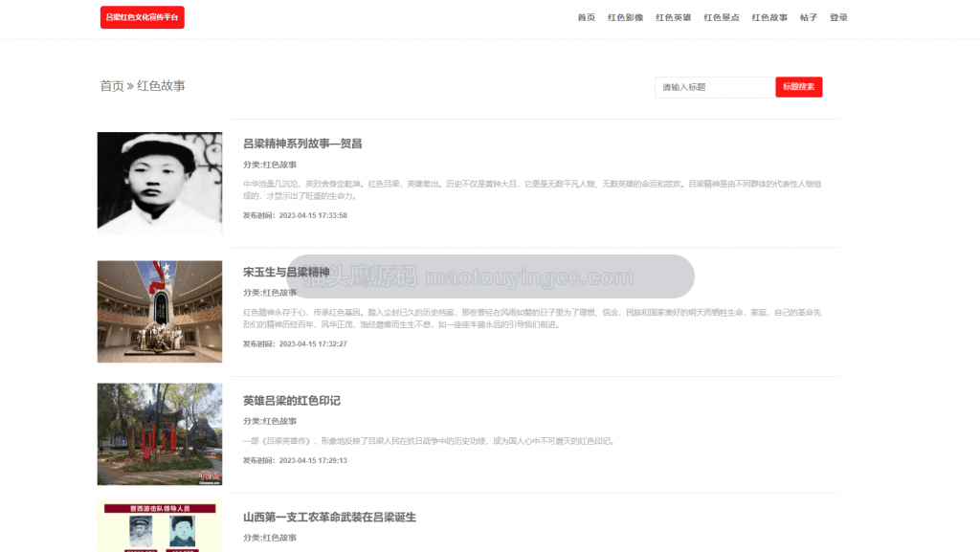Open the 晋西游击队领导人员 thumbnail

[x=160, y=526]
